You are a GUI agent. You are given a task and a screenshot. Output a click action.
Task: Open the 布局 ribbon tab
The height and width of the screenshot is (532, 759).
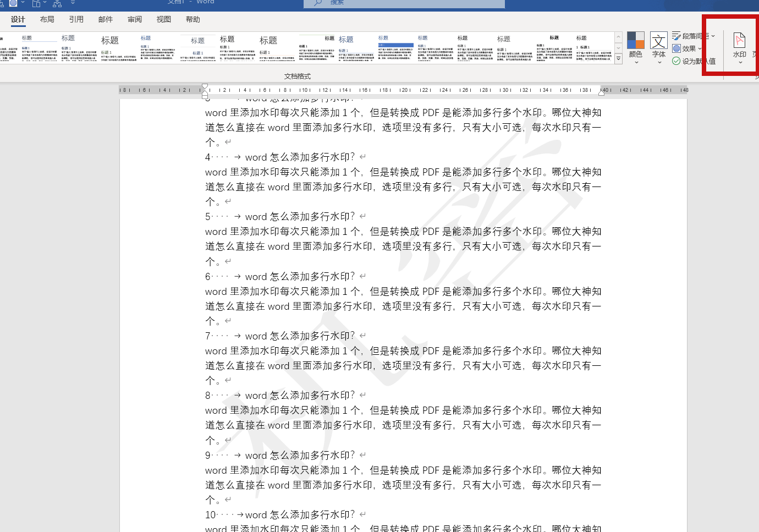point(47,19)
